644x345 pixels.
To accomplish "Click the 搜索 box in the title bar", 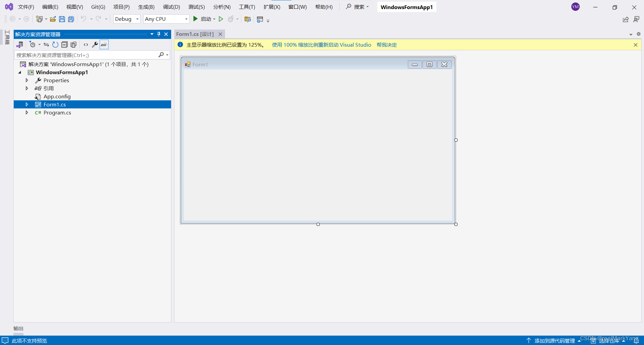I will click(x=358, y=7).
